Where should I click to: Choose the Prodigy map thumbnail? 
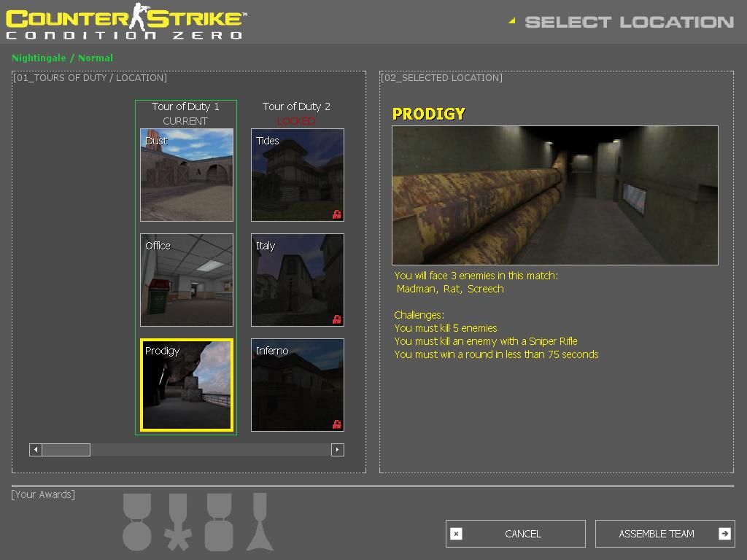pyautogui.click(x=187, y=385)
